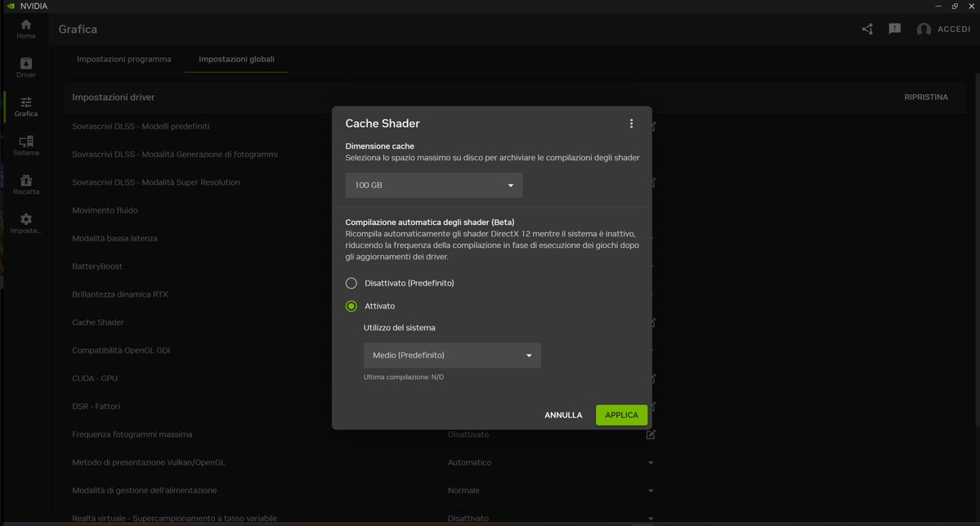The width and height of the screenshot is (980, 526).
Task: Click the ANNULLA button
Action: 563,415
